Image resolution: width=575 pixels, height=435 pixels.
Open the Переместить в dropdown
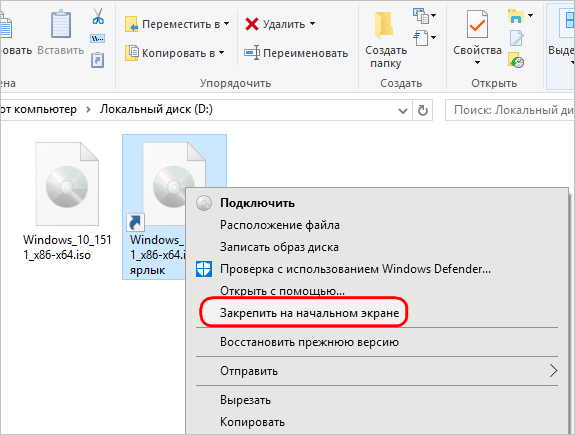pyautogui.click(x=177, y=24)
